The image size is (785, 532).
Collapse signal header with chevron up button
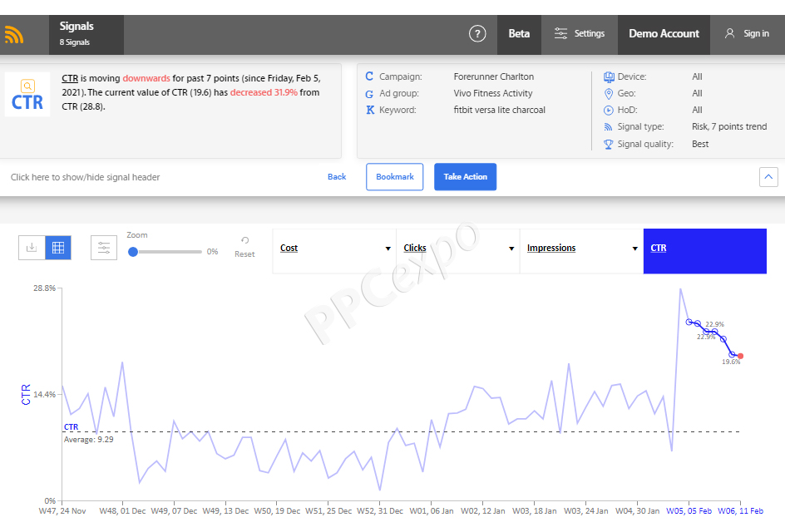pos(769,177)
